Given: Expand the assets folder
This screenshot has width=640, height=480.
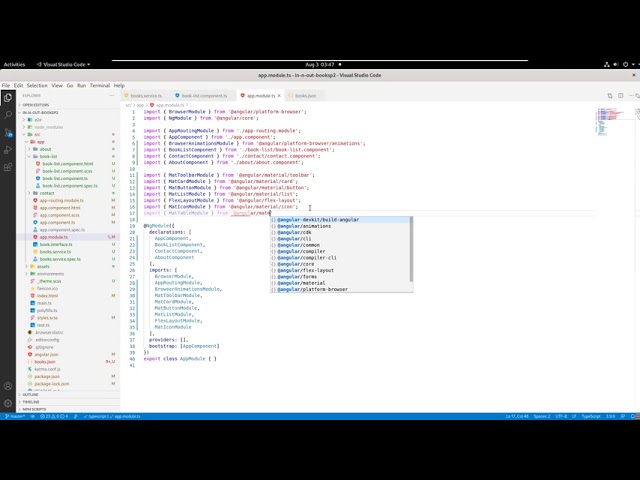Looking at the screenshot, I should point(43,267).
